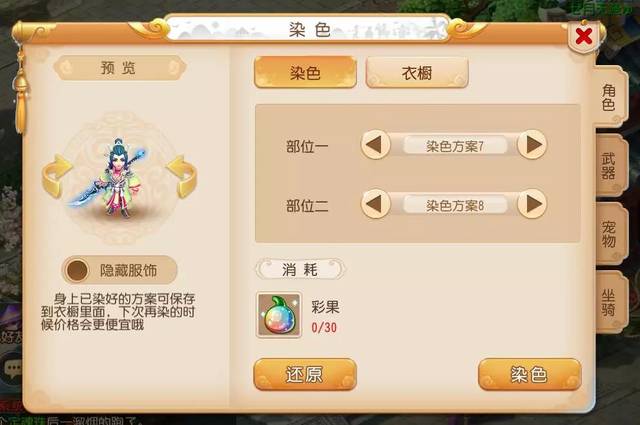Image resolution: width=640 pixels, height=425 pixels.
Task: Open the 宠物 side tab
Action: 609,234
